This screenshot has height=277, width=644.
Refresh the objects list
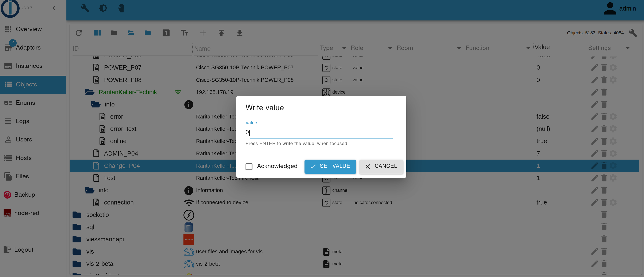pyautogui.click(x=79, y=33)
